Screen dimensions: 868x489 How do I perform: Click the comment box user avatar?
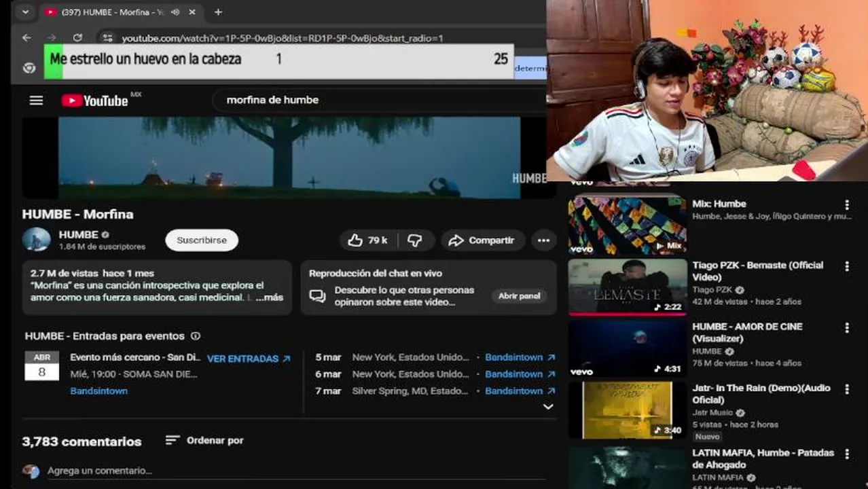click(31, 471)
